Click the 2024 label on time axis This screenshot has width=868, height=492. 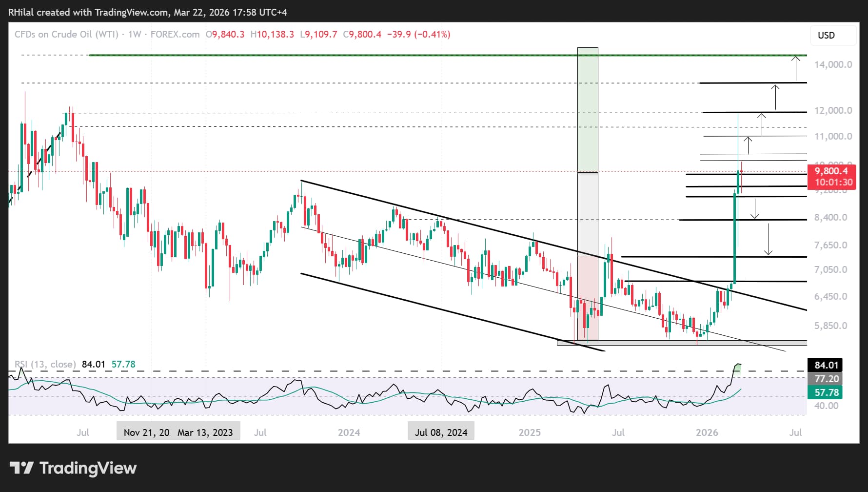(349, 432)
